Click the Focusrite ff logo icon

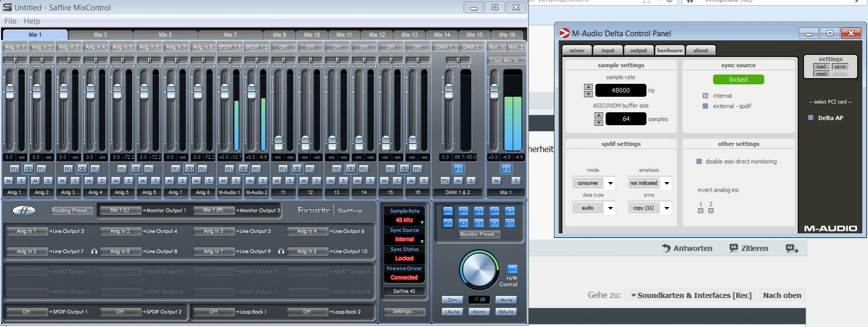pos(24,211)
